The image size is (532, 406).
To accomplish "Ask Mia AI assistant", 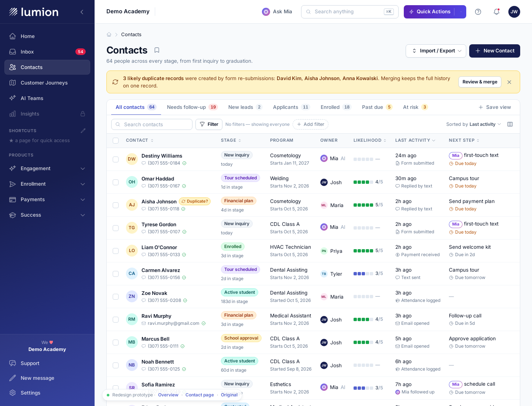I will coord(277,12).
